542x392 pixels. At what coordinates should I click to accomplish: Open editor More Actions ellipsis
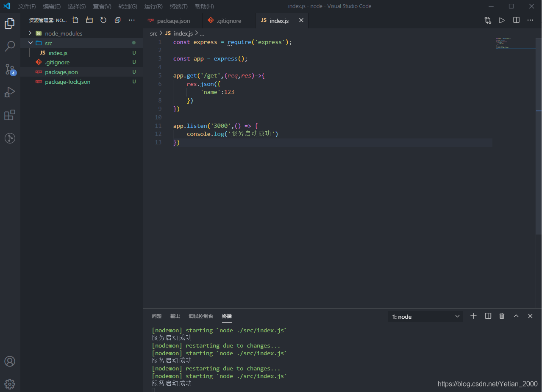click(x=530, y=20)
